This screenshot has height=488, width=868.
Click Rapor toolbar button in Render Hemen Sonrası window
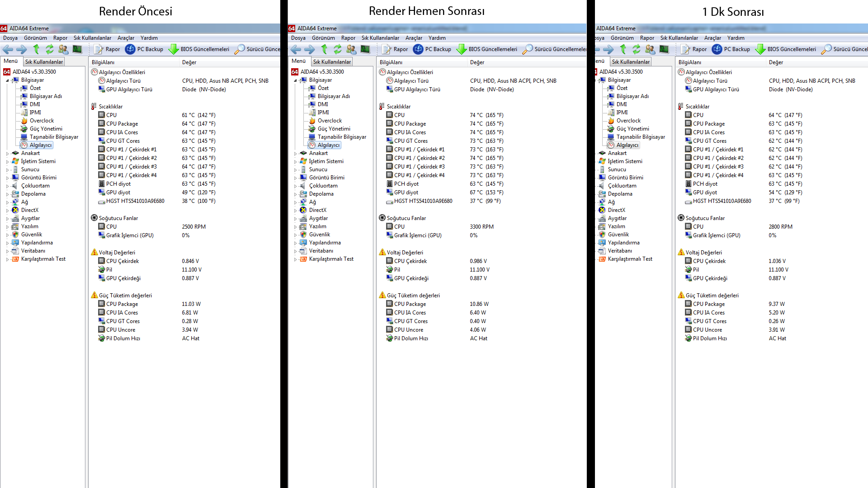pyautogui.click(x=395, y=49)
